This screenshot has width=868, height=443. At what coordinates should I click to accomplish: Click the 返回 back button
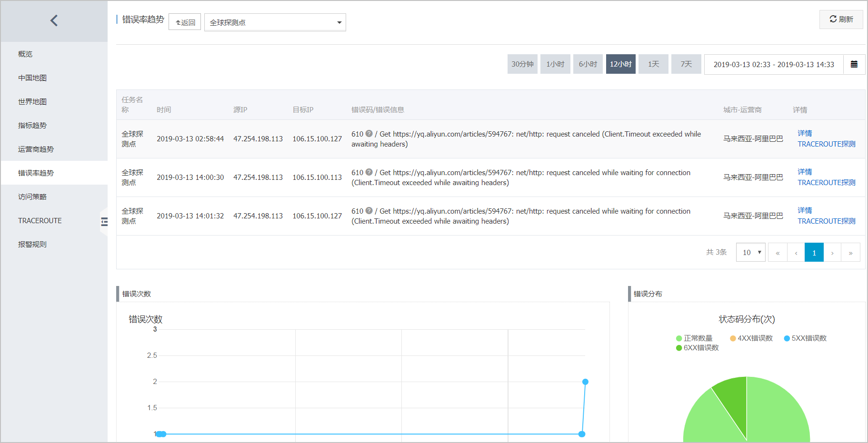(x=185, y=22)
